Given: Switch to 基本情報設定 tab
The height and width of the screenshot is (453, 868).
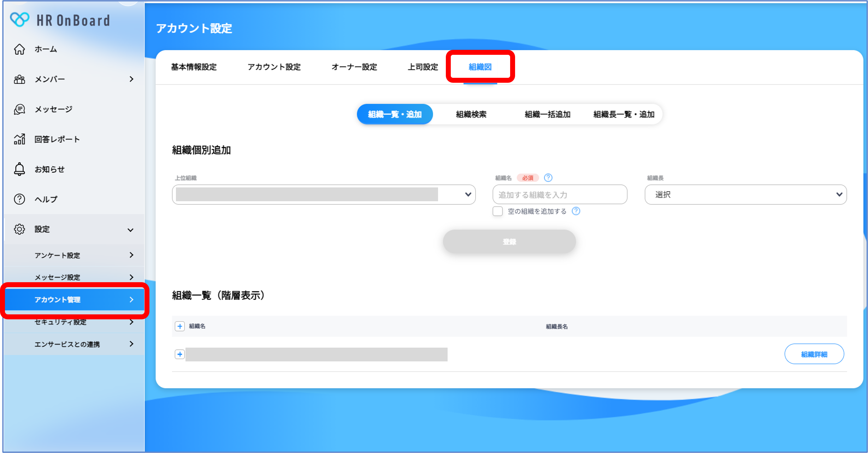Looking at the screenshot, I should 194,67.
